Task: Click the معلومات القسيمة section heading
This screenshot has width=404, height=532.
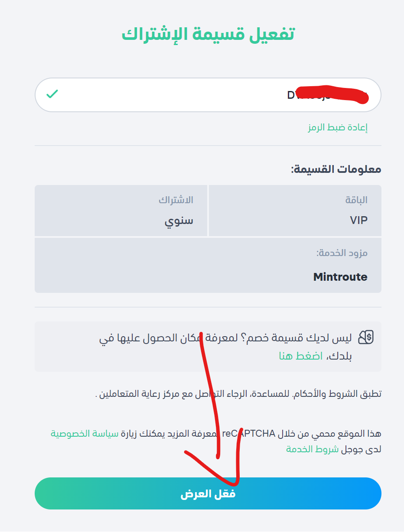Action: click(336, 169)
